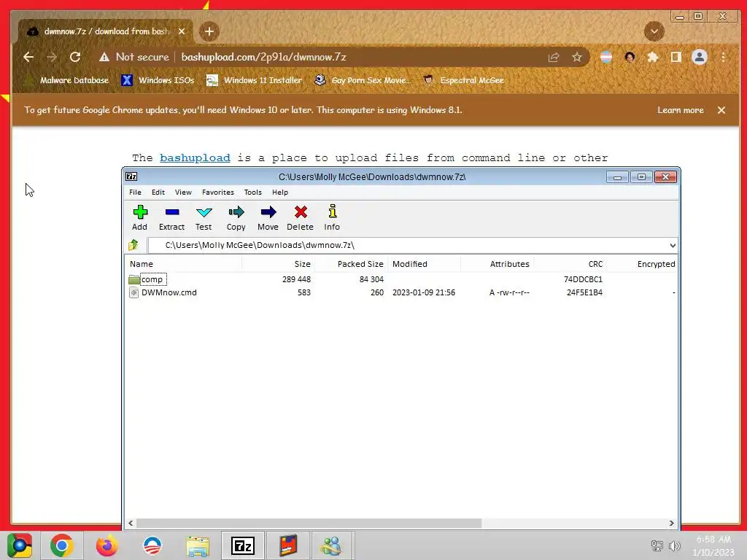Dismiss the Chrome update banner
The image size is (747, 560).
[x=721, y=110]
